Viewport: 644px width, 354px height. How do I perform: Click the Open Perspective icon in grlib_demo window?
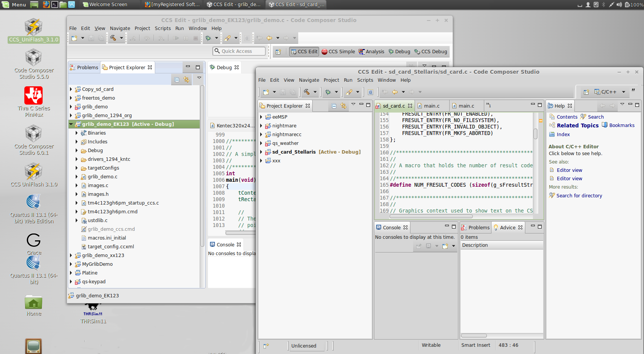pos(278,52)
